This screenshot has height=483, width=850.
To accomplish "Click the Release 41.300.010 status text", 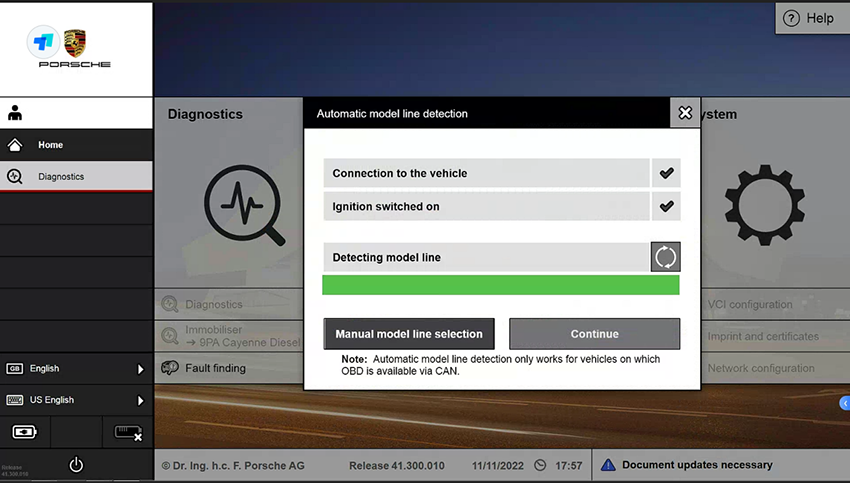I will [396, 466].
